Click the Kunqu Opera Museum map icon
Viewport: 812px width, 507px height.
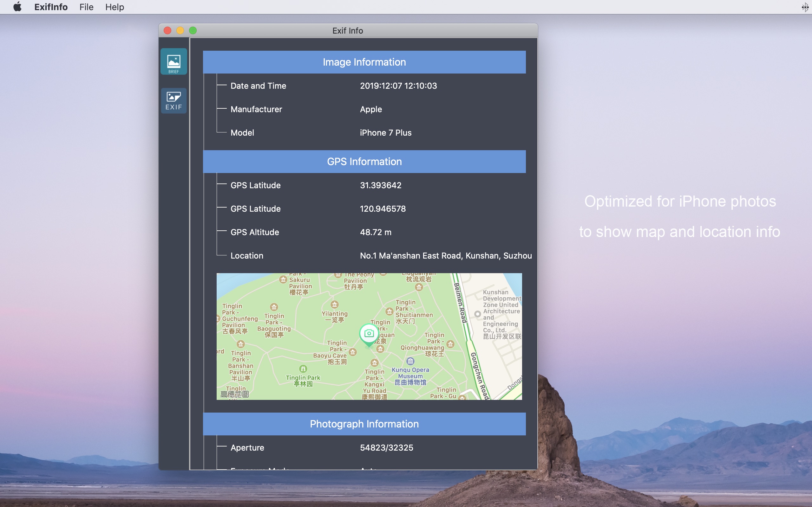[x=410, y=361]
